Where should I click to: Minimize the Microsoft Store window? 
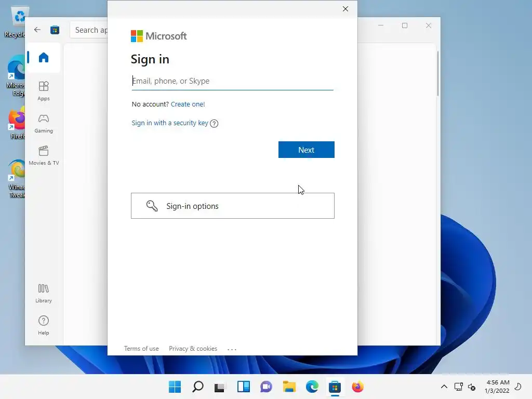(x=381, y=25)
